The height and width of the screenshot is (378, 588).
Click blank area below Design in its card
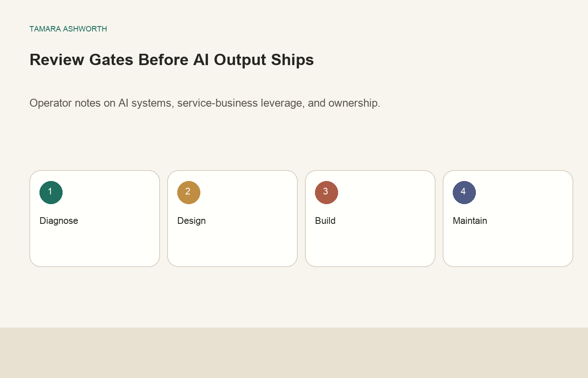pyautogui.click(x=232, y=246)
